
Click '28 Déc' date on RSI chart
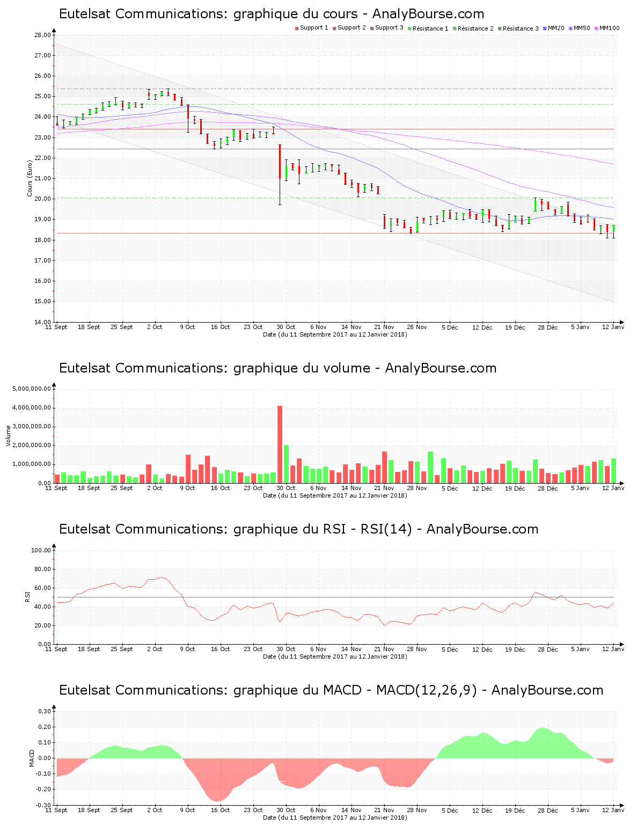coord(548,649)
